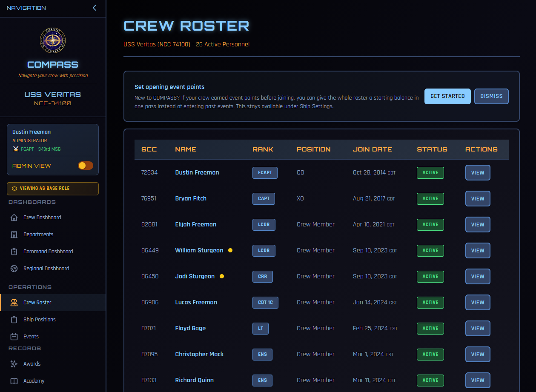Click the Dustin Freeman name in user card
Screen dimensions: 536x392
pos(32,132)
